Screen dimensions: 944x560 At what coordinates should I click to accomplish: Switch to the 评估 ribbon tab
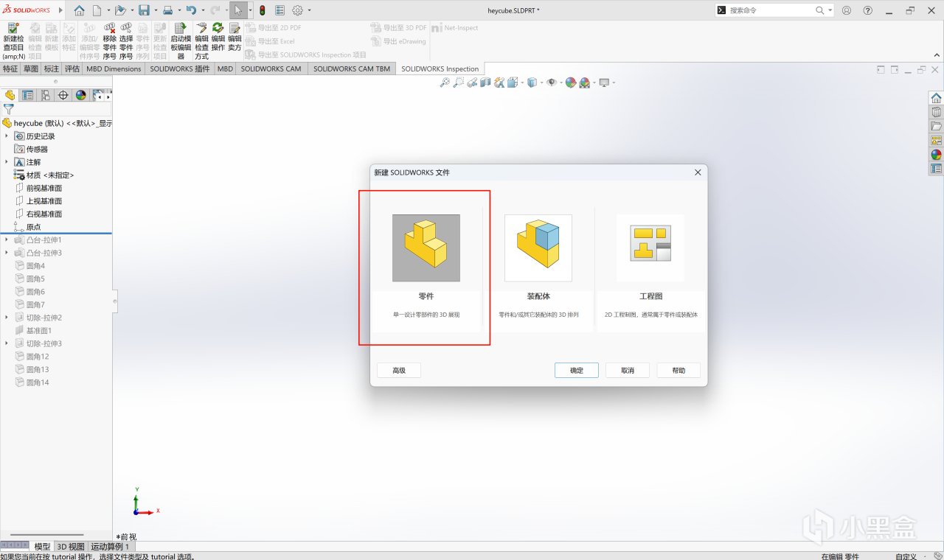pos(72,69)
